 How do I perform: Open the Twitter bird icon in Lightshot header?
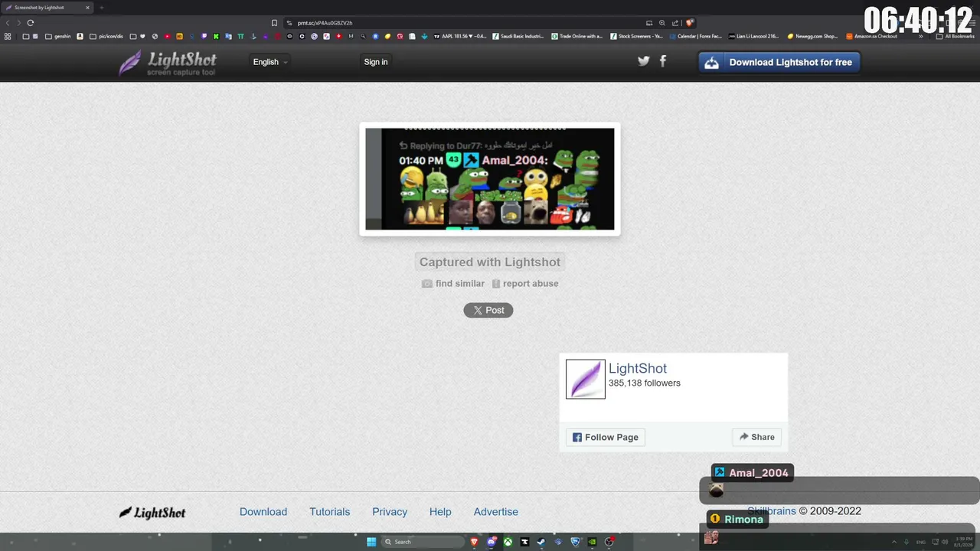(644, 61)
